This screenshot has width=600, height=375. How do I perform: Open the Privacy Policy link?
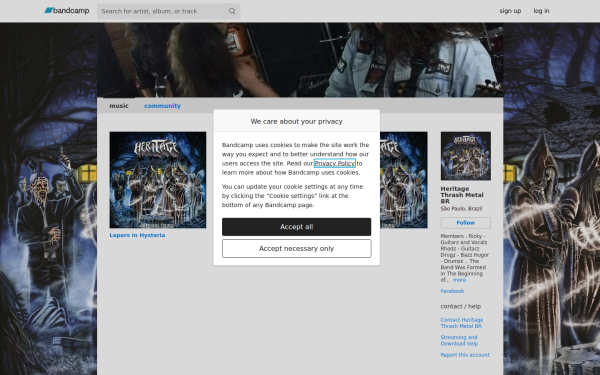[335, 163]
